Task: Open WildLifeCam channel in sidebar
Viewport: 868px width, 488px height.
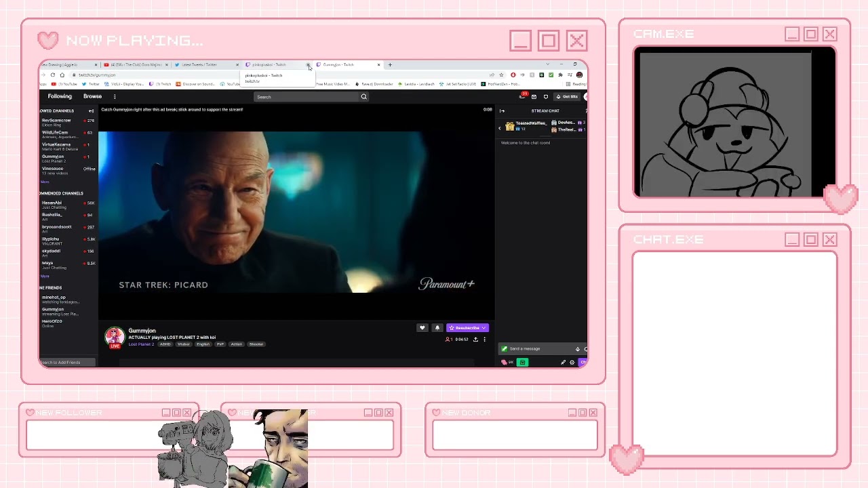Action: tap(68, 134)
